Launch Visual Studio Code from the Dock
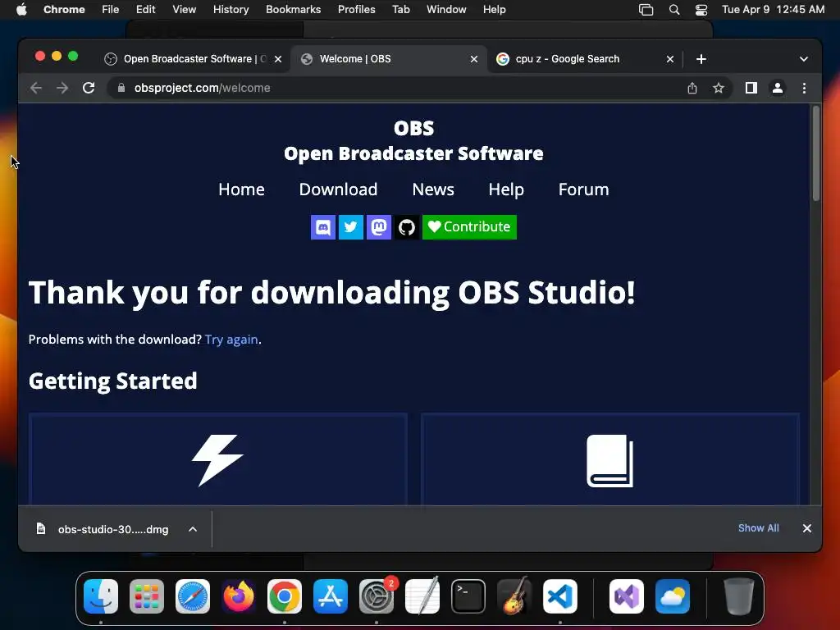The image size is (840, 630). point(559,596)
